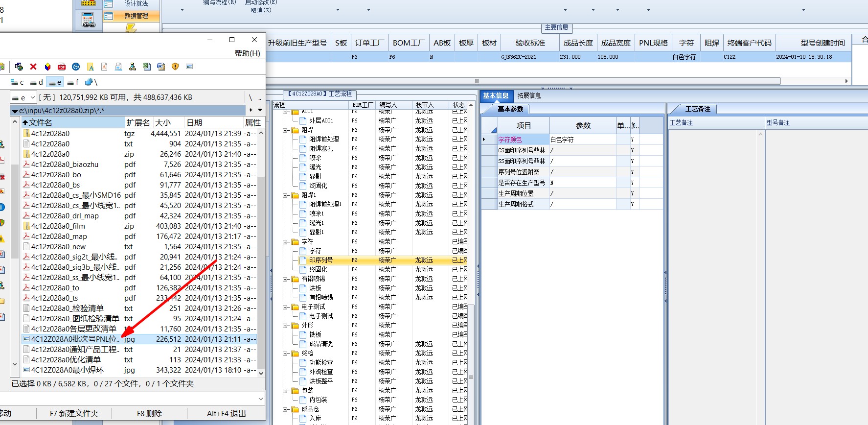Select the 数据管理 menu item

[x=131, y=16]
